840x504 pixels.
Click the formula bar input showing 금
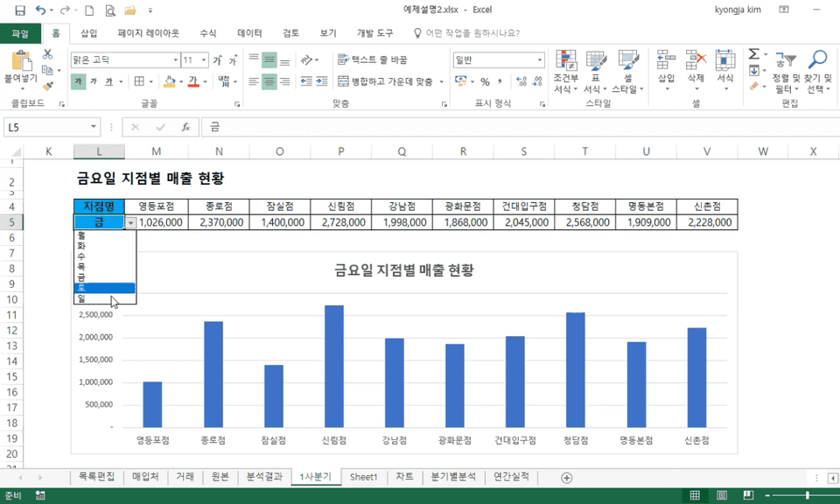coord(520,127)
